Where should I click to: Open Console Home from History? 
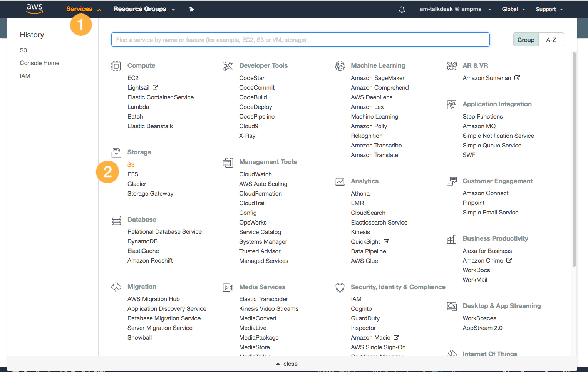pyautogui.click(x=39, y=63)
